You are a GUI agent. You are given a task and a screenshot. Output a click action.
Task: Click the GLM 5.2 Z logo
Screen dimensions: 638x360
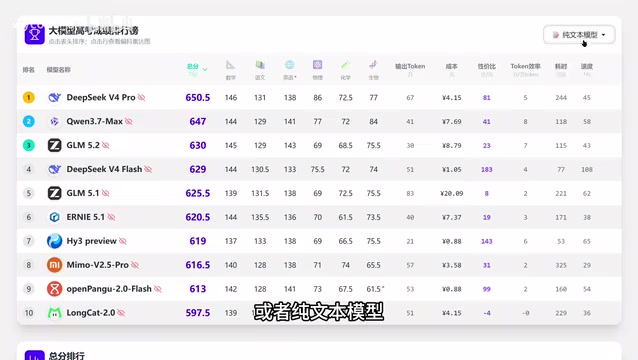pyautogui.click(x=55, y=145)
